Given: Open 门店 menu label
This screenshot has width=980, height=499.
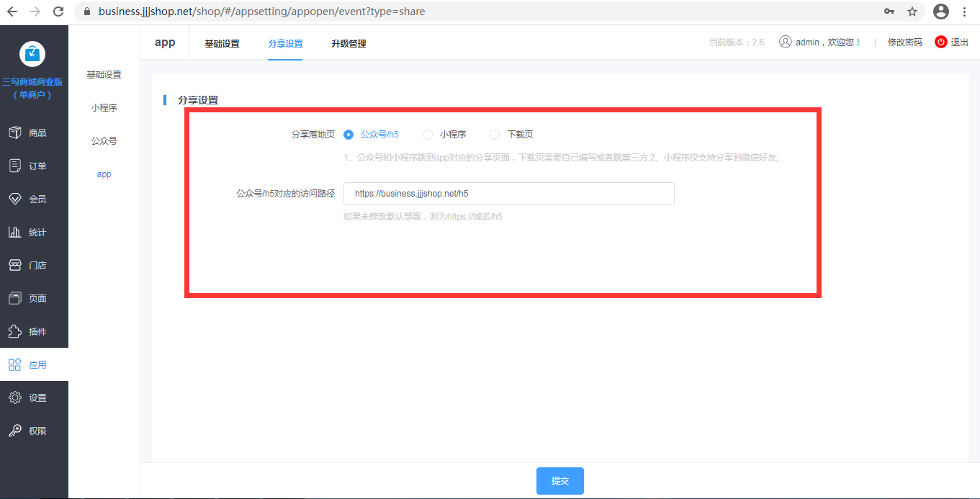Looking at the screenshot, I should pyautogui.click(x=37, y=265).
